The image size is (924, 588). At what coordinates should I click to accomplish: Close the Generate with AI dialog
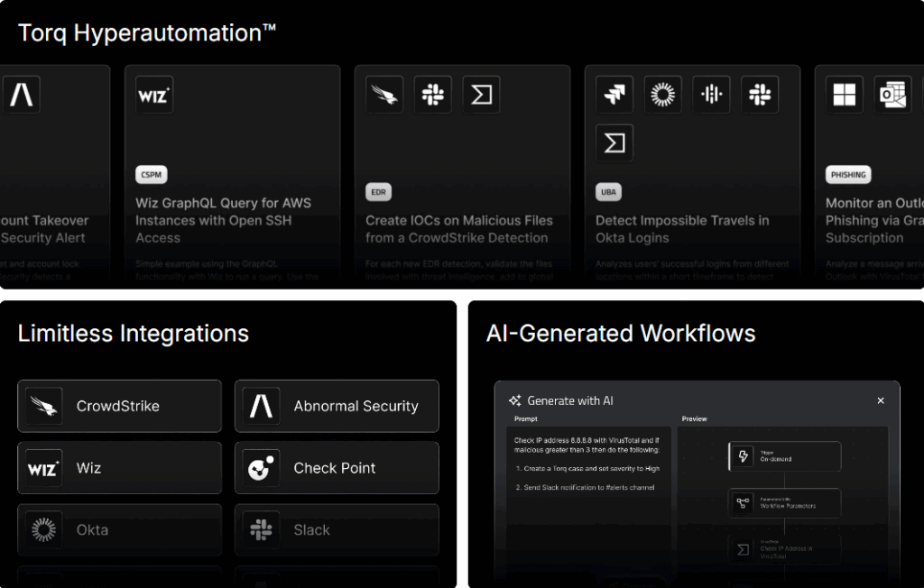click(x=881, y=400)
